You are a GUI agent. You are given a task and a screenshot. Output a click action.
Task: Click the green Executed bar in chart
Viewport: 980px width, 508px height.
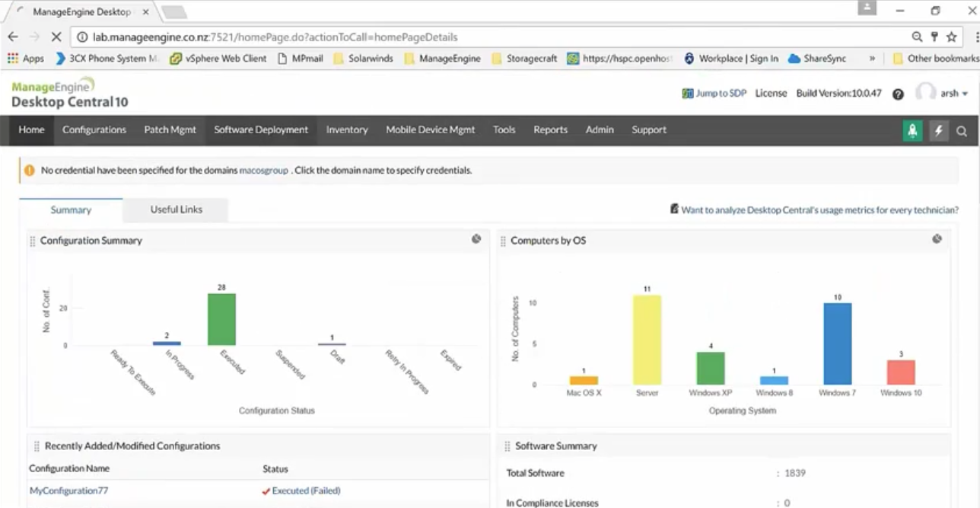point(221,319)
